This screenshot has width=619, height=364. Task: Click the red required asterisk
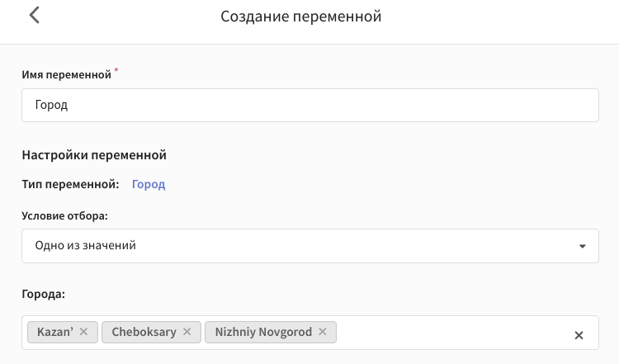116,70
